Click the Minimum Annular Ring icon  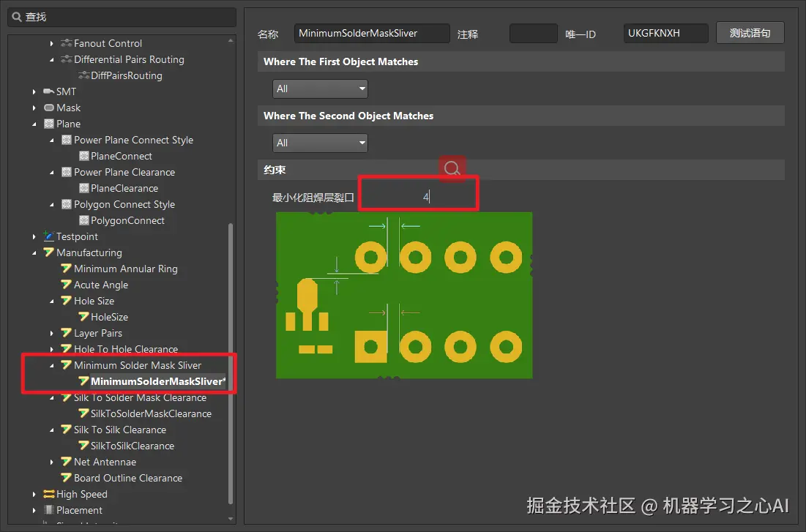pyautogui.click(x=66, y=269)
